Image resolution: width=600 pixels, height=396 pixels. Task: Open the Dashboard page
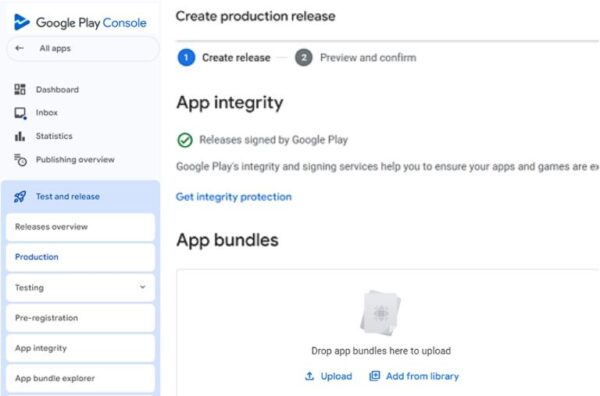pos(57,90)
